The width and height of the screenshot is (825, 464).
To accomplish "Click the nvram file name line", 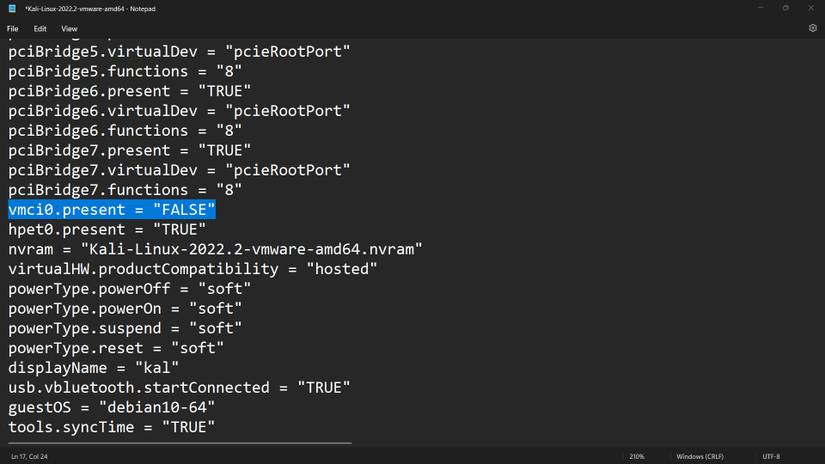I will click(x=215, y=249).
